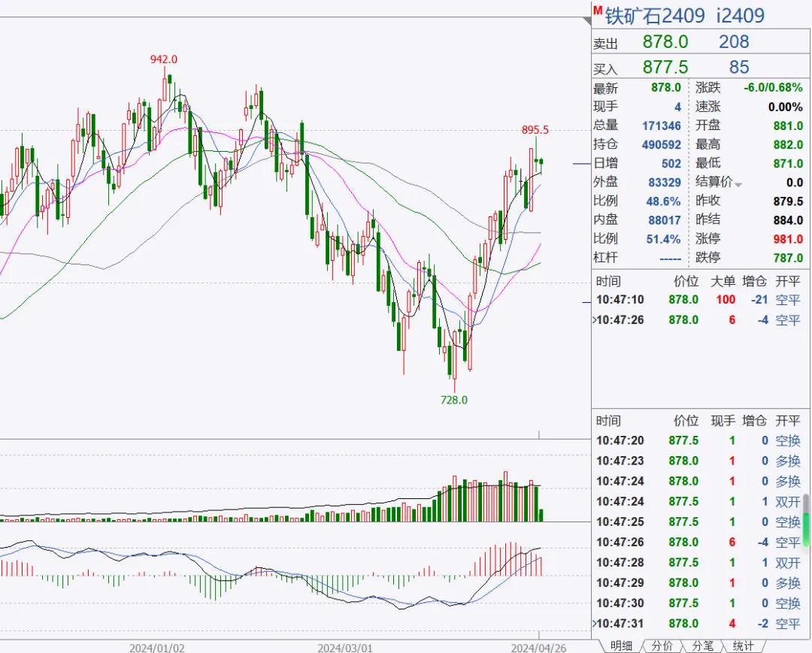
Task: Open the 结算价 dropdown arrow
Action: click(x=738, y=185)
